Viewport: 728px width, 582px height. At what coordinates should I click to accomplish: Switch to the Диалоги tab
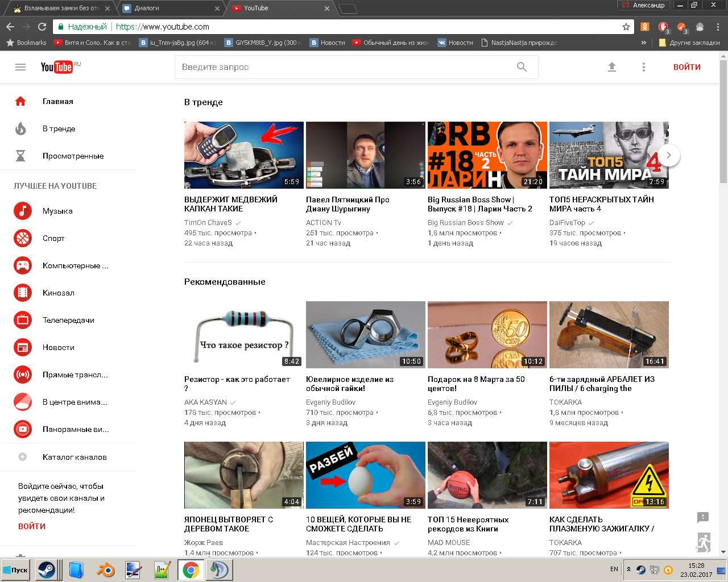171,8
